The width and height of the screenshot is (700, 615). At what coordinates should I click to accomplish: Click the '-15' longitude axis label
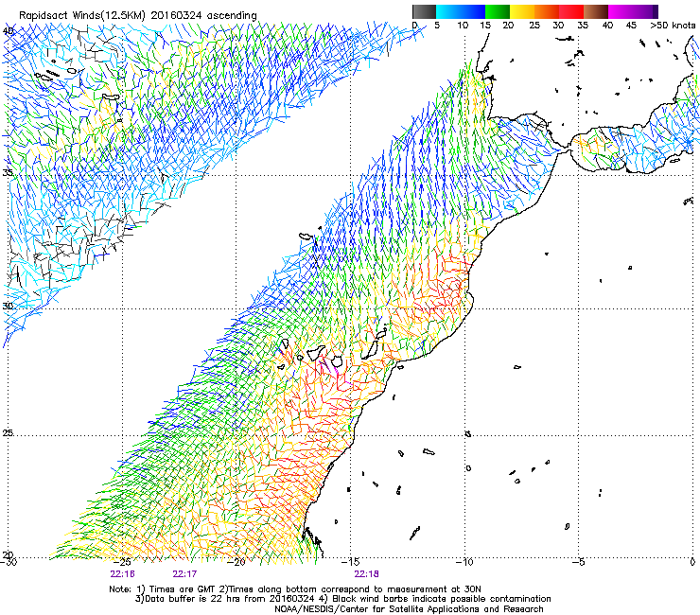[350, 562]
